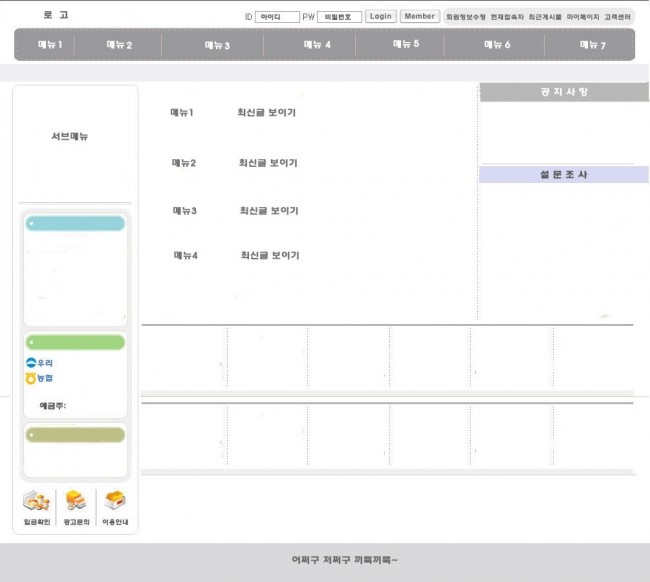Click the 설문조사 section header

click(564, 175)
